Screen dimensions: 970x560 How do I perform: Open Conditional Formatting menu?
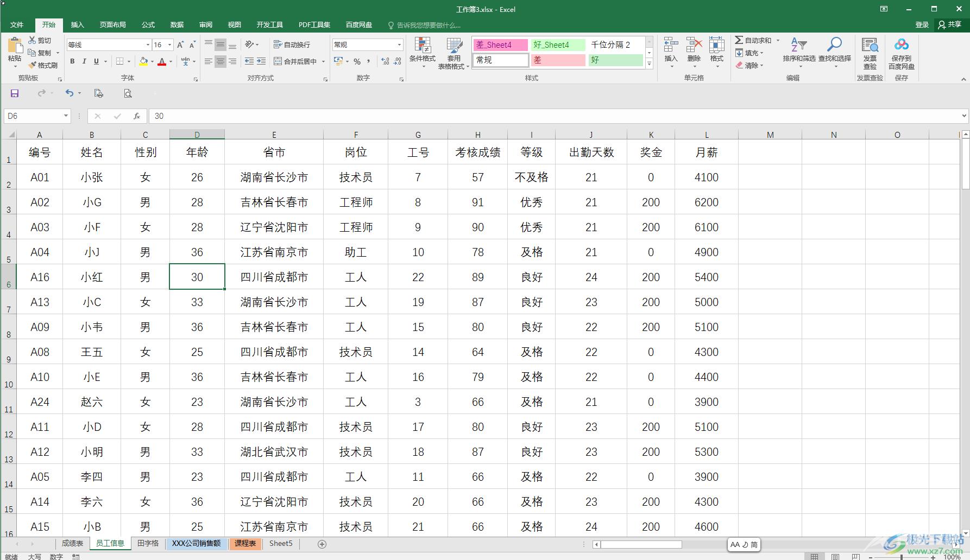pos(422,53)
